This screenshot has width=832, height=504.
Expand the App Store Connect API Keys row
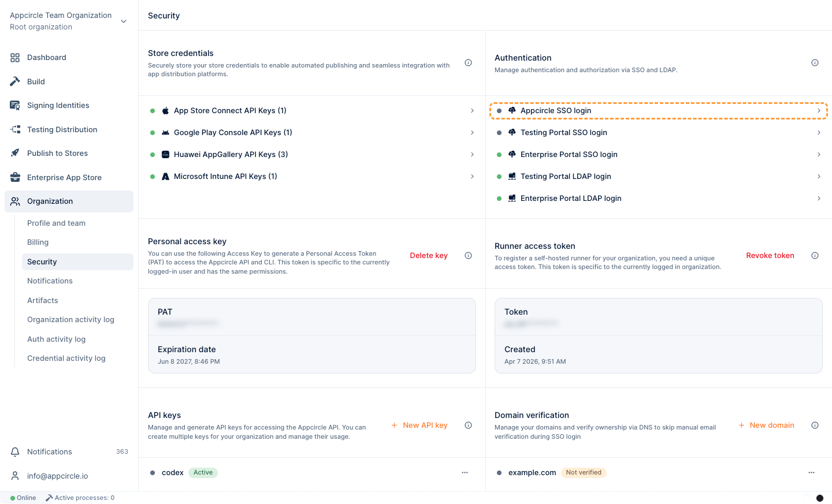[312, 111]
